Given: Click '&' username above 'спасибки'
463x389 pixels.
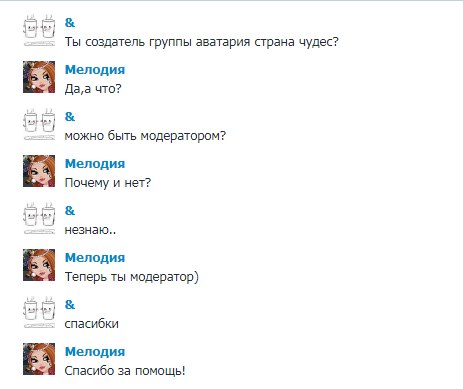Looking at the screenshot, I should coord(70,305).
